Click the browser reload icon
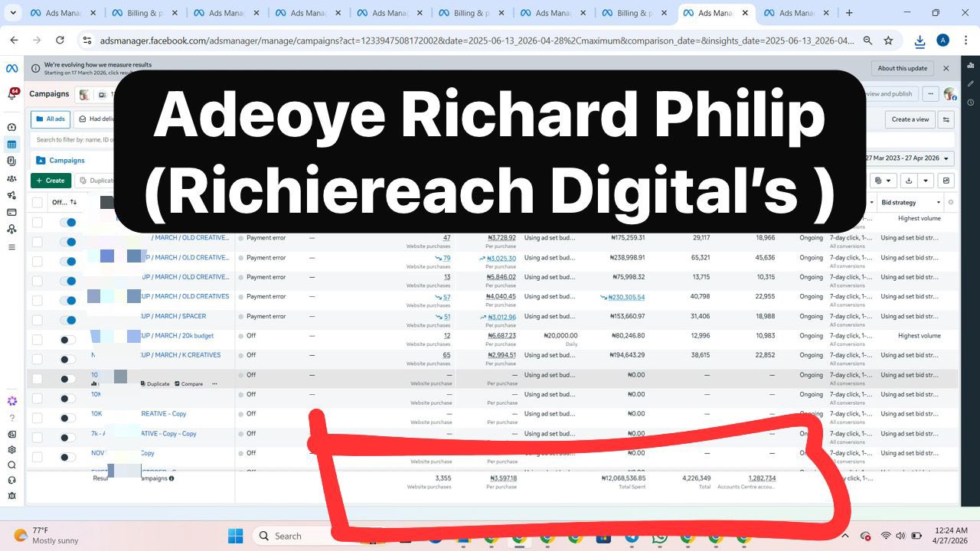 coord(60,41)
